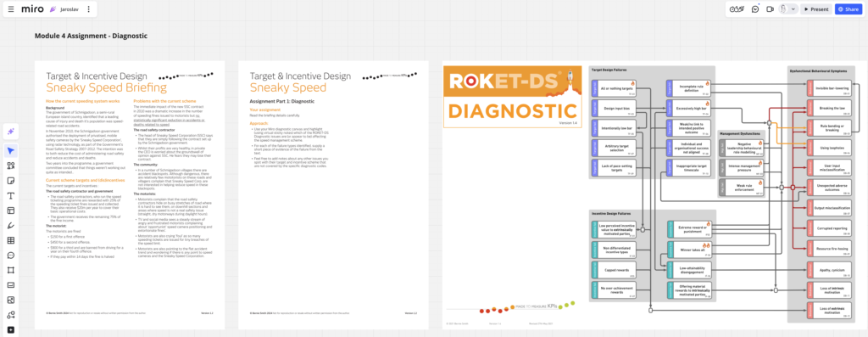Click the blue Share button
Viewport: 868px width, 337px height.
click(x=848, y=8)
